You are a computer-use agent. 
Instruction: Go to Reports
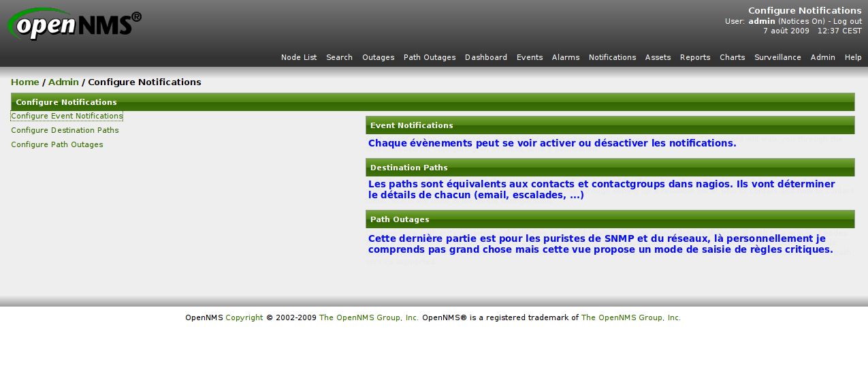pos(695,58)
